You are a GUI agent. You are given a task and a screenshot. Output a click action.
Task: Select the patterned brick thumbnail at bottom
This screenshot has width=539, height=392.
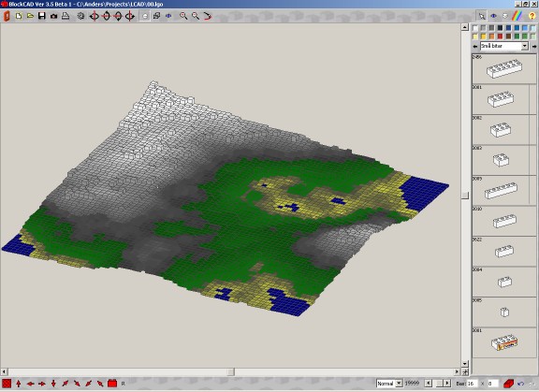(504, 342)
